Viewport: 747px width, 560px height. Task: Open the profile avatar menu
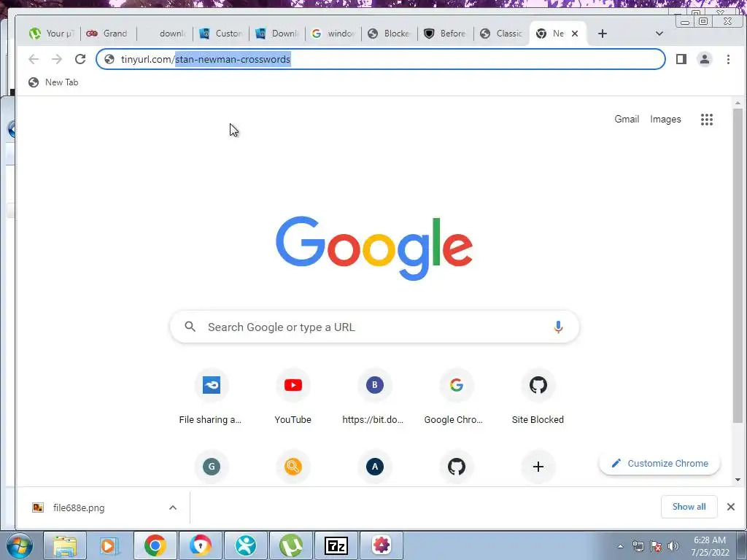coord(704,59)
